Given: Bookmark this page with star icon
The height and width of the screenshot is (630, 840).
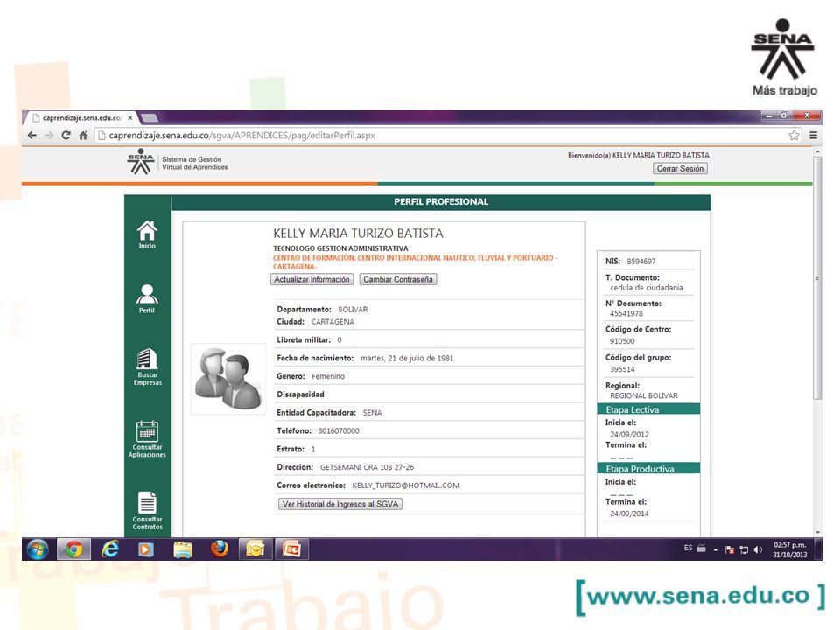Looking at the screenshot, I should coord(794,135).
